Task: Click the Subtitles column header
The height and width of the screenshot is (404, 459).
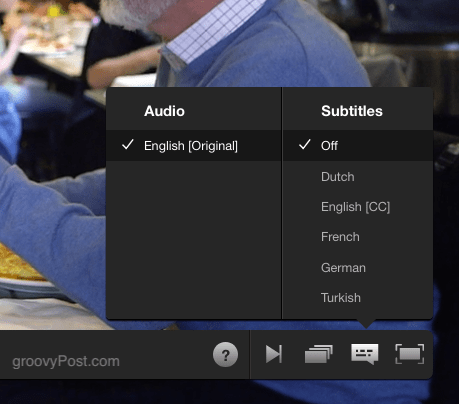Action: [352, 111]
